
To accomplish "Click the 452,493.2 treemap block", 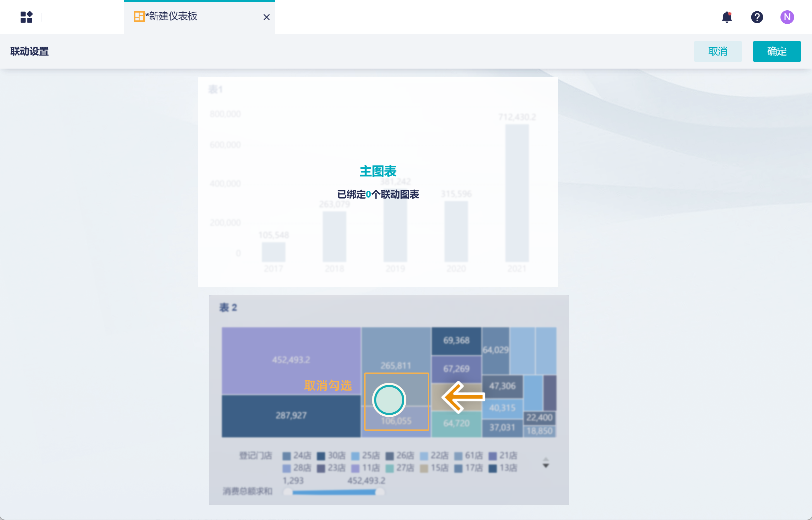I will pyautogui.click(x=291, y=360).
